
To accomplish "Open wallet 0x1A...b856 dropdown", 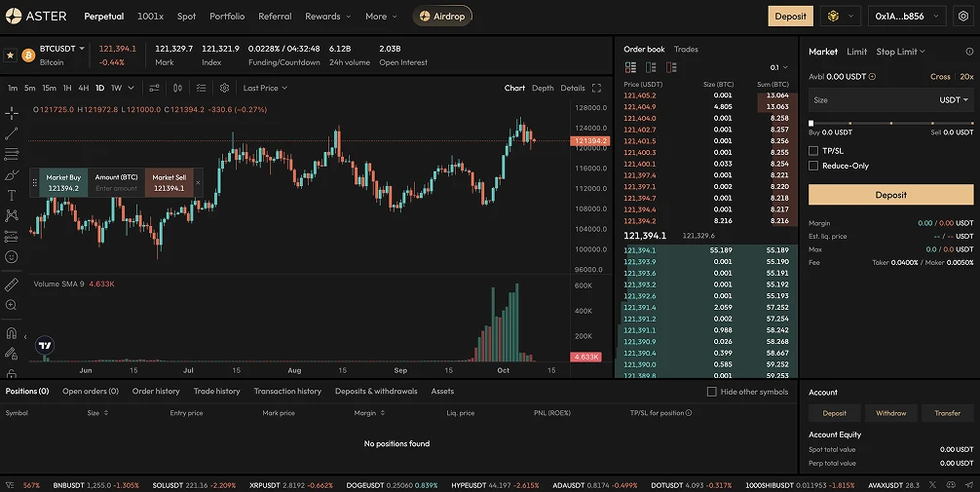I will [907, 17].
